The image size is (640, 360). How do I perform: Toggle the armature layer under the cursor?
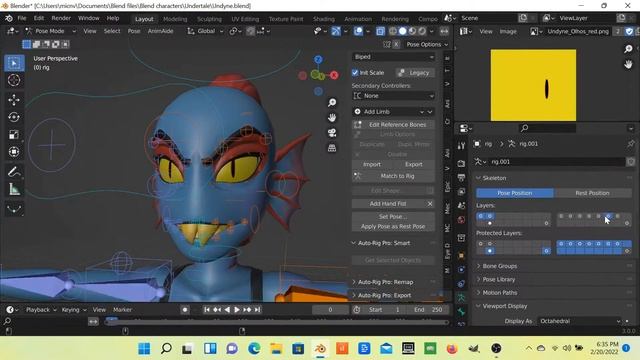coord(608,216)
